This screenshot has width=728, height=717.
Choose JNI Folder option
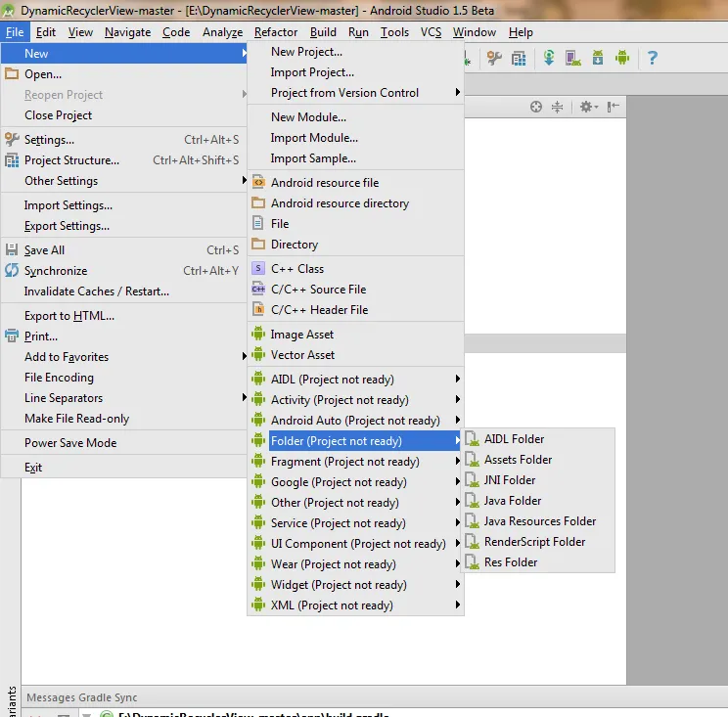(x=539, y=480)
